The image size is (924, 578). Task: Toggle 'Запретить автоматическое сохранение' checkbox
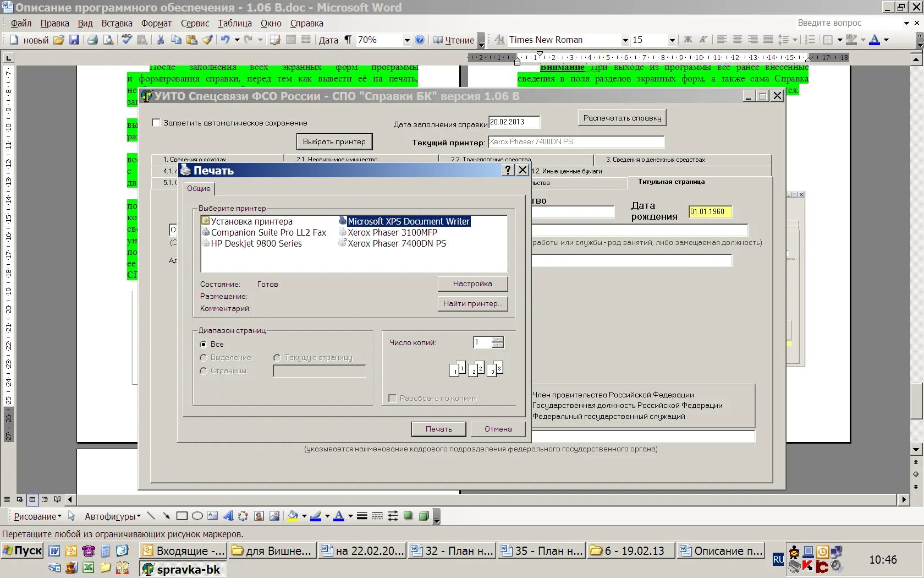156,123
